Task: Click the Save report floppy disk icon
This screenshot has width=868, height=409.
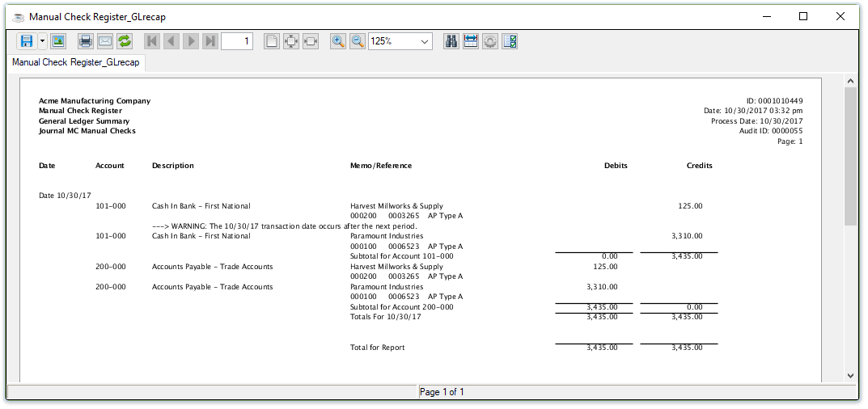Action: (x=26, y=41)
